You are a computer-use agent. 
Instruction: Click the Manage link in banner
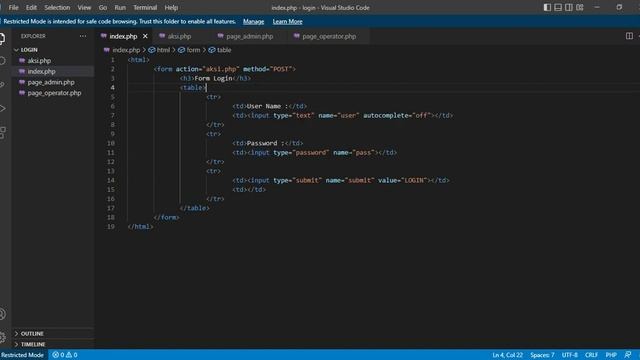coord(253,21)
